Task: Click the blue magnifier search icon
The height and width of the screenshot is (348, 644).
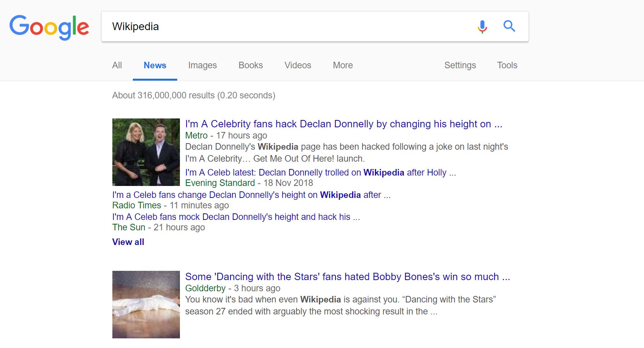Action: (509, 26)
